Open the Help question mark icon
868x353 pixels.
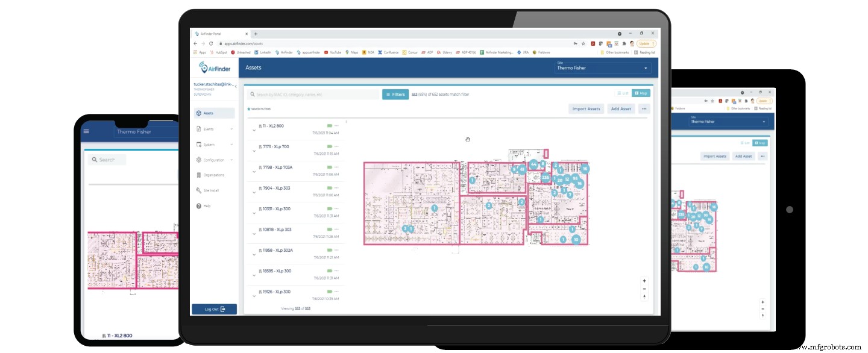[x=200, y=204]
